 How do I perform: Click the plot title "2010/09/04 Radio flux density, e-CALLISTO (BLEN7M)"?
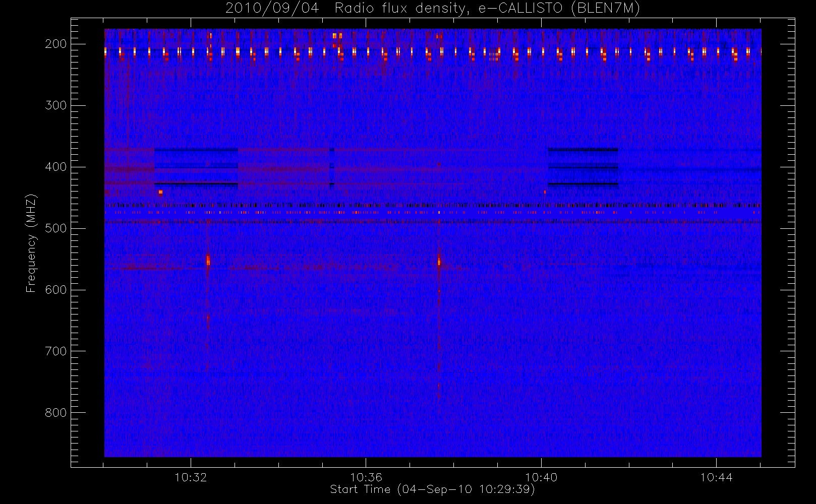pyautogui.click(x=433, y=9)
